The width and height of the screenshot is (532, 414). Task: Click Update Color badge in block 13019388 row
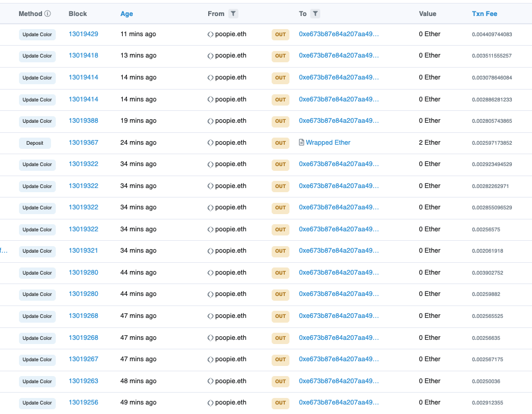pyautogui.click(x=37, y=121)
